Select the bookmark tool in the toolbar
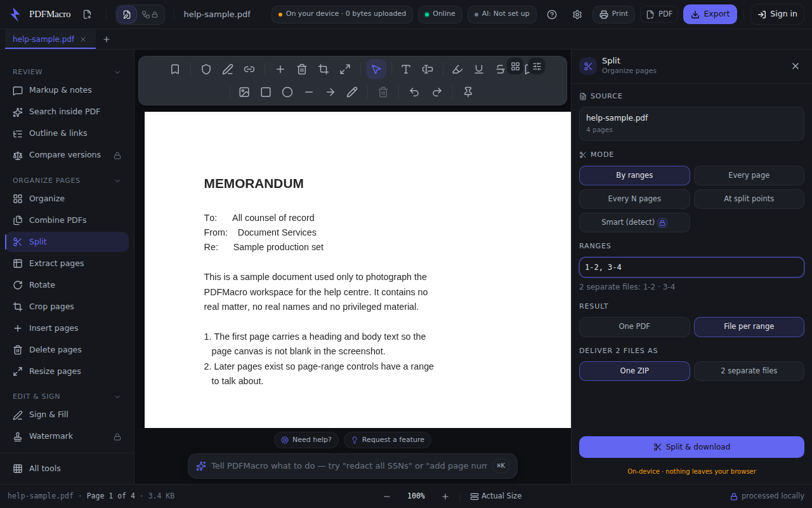This screenshot has height=508, width=812. point(175,69)
